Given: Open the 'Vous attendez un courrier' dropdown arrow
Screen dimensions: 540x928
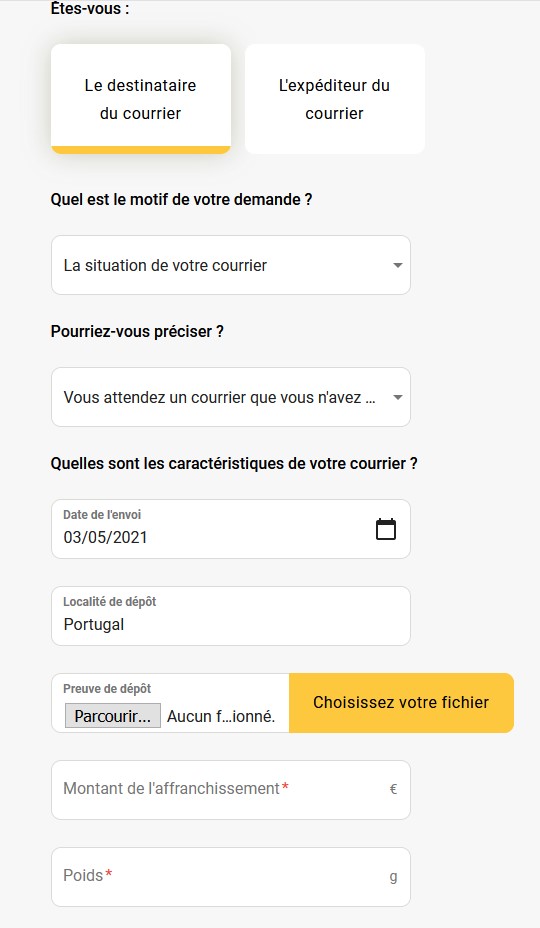Looking at the screenshot, I should [x=398, y=397].
